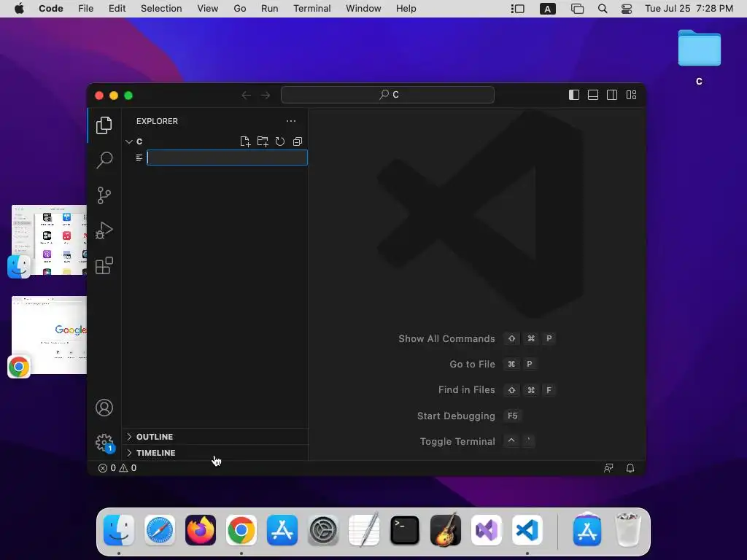This screenshot has height=560, width=747.
Task: Open the Source Control view
Action: (104, 195)
